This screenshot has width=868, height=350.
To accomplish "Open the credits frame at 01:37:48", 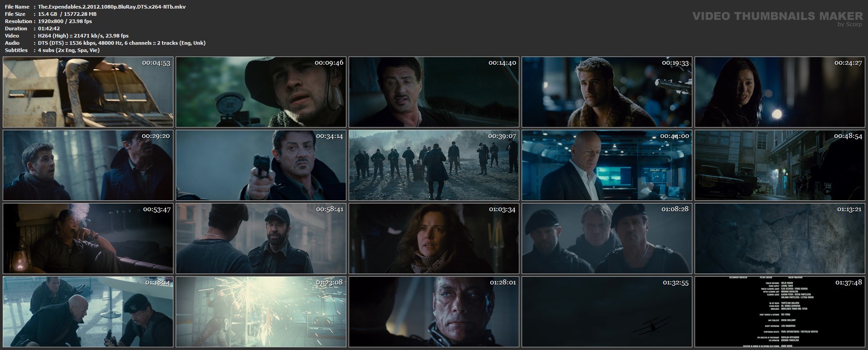I will point(780,312).
